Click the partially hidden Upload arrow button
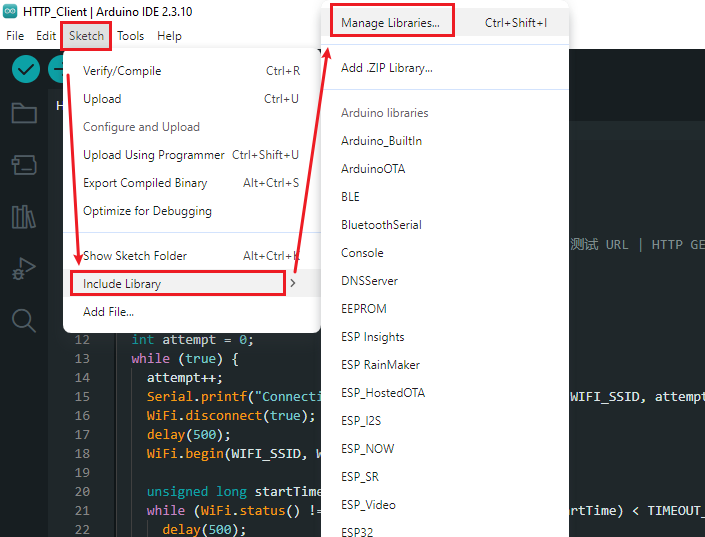 pos(56,69)
